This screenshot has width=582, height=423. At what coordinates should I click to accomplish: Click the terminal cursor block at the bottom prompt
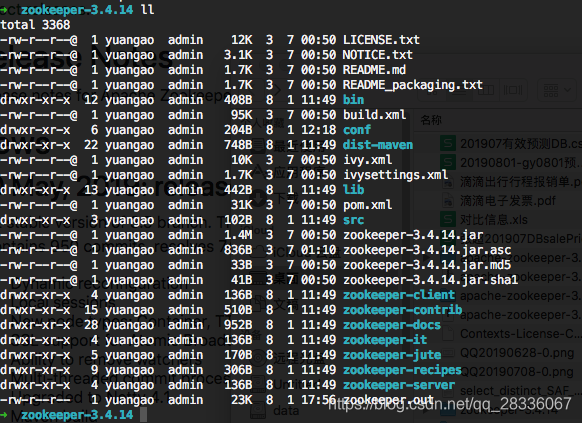pos(144,415)
